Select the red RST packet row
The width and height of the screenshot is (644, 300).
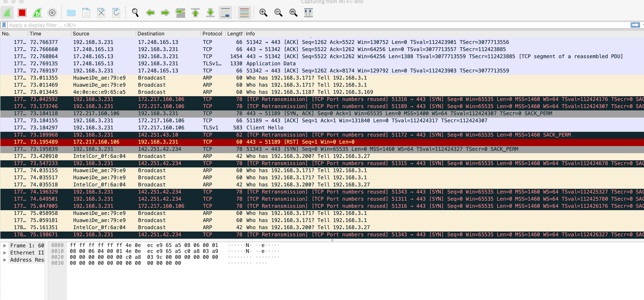[x=322, y=142]
